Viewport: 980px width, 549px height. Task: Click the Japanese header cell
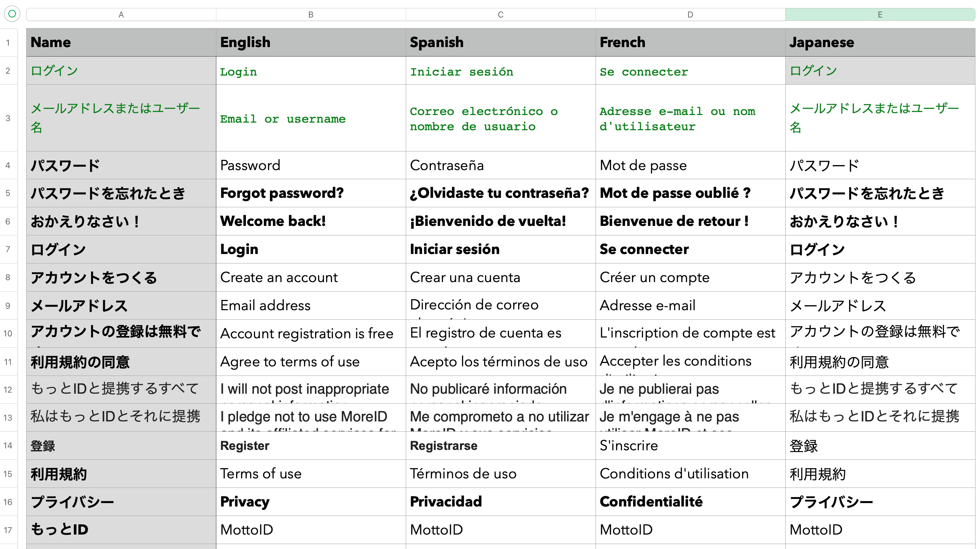(x=879, y=42)
